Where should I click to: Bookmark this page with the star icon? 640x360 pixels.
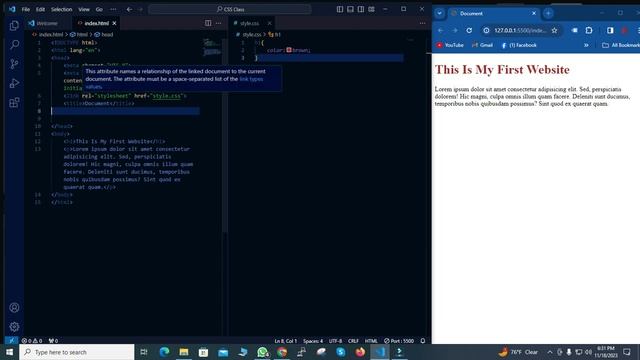coord(554,30)
